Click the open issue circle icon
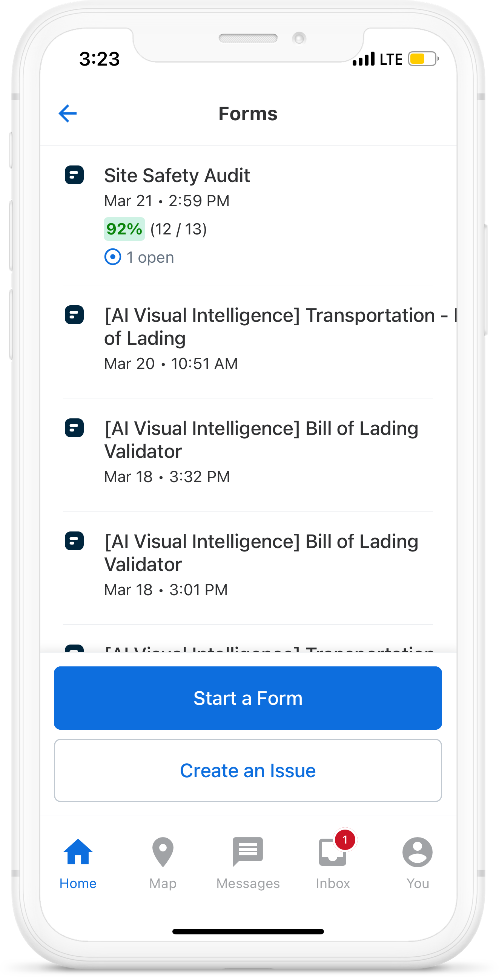 tap(113, 257)
